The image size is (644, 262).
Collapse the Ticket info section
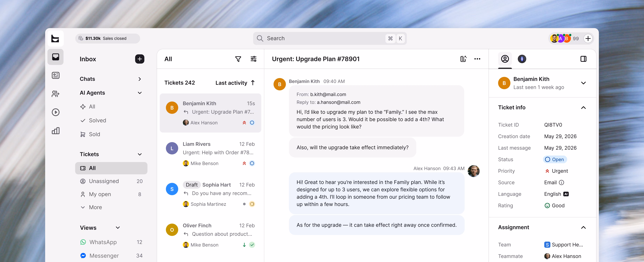[583, 108]
